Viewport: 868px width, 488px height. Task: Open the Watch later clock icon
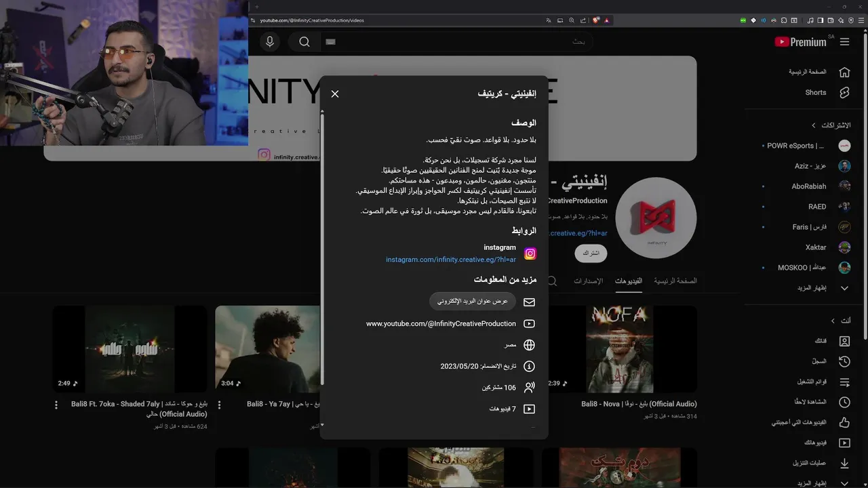click(x=844, y=403)
